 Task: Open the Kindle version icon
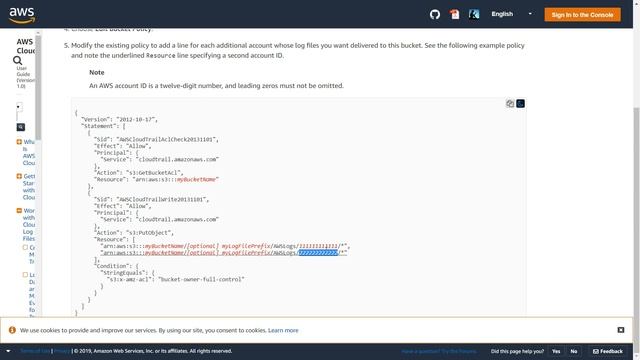pyautogui.click(x=473, y=15)
